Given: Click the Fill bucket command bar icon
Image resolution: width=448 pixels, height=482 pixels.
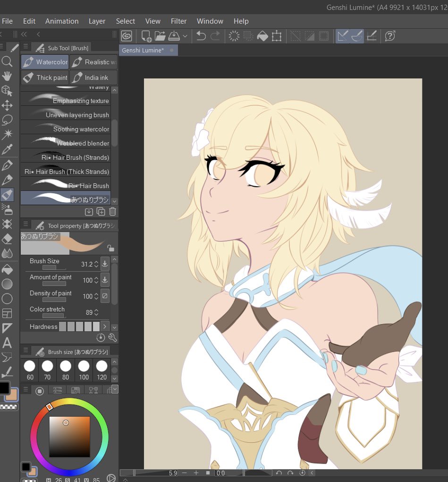Looking at the screenshot, I should (x=262, y=36).
